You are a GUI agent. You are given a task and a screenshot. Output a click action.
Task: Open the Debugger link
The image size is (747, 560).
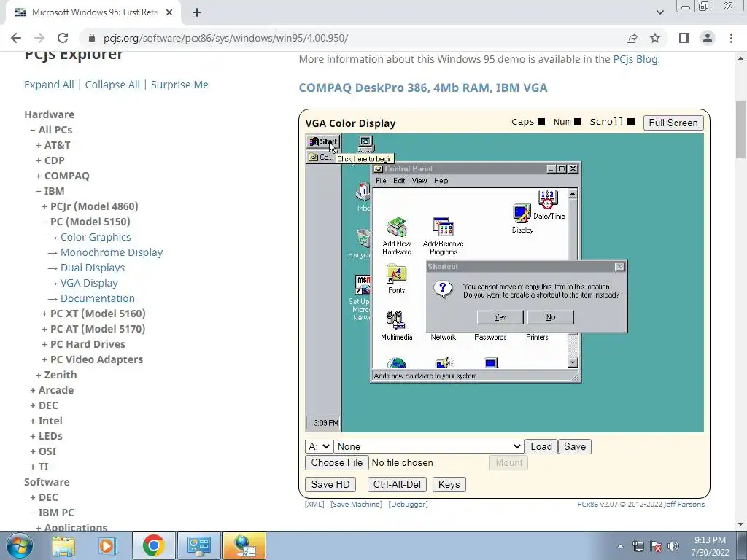(x=409, y=505)
